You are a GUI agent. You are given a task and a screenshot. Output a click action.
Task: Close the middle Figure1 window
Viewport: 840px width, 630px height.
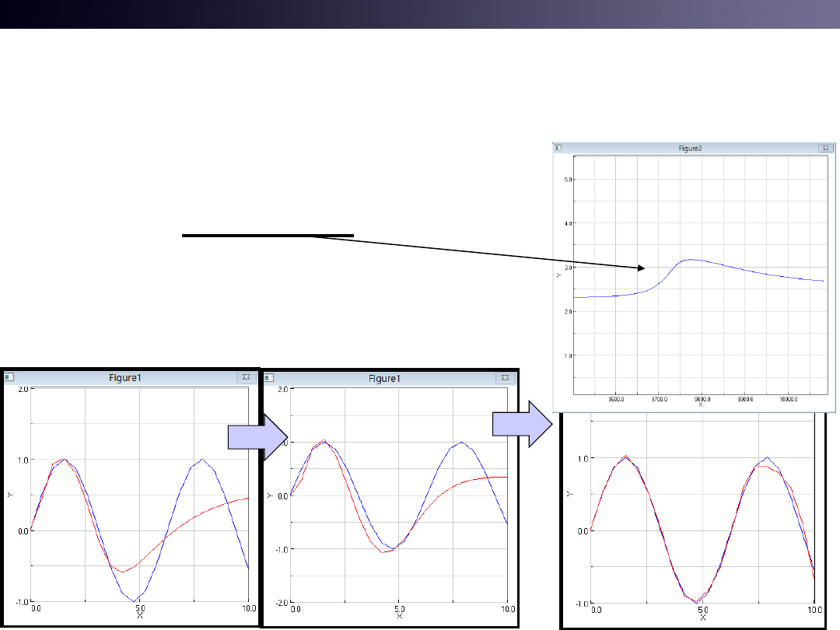pos(505,378)
